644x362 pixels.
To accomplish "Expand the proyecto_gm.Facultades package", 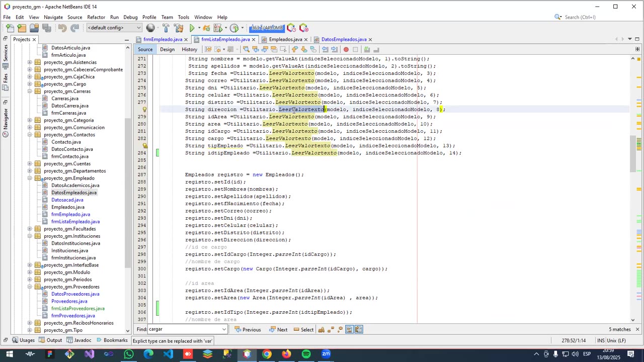I will 30,229.
